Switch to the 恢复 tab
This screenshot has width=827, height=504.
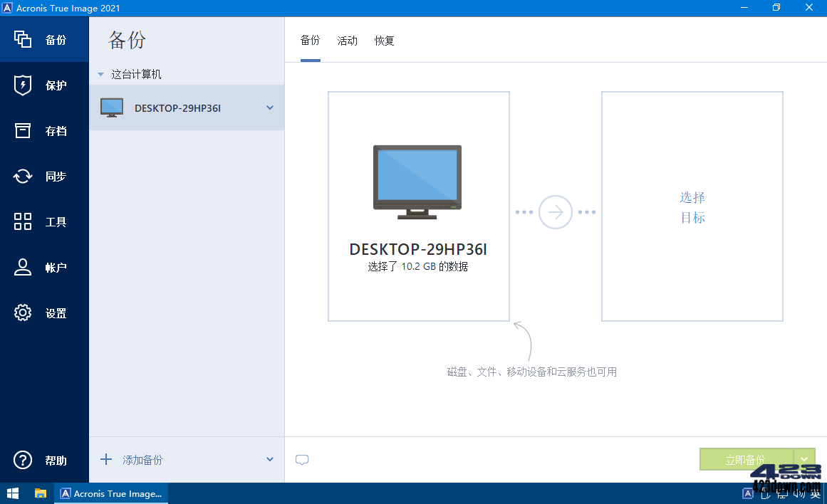click(x=384, y=41)
